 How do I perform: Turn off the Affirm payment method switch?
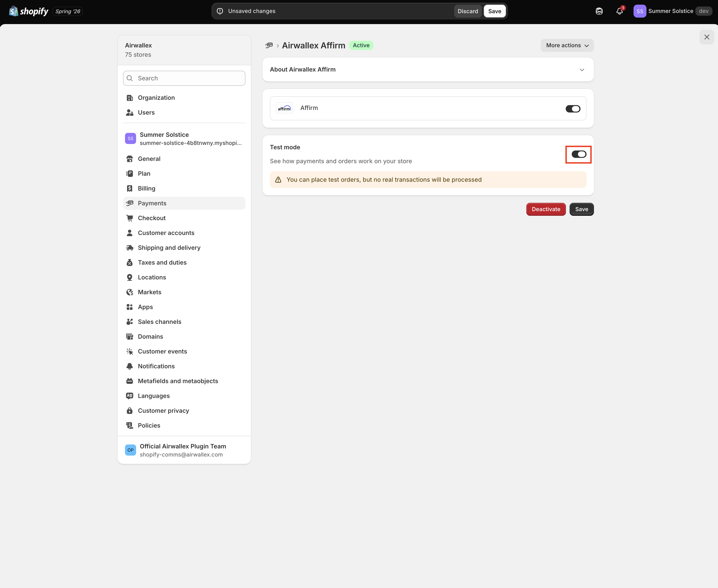573,109
